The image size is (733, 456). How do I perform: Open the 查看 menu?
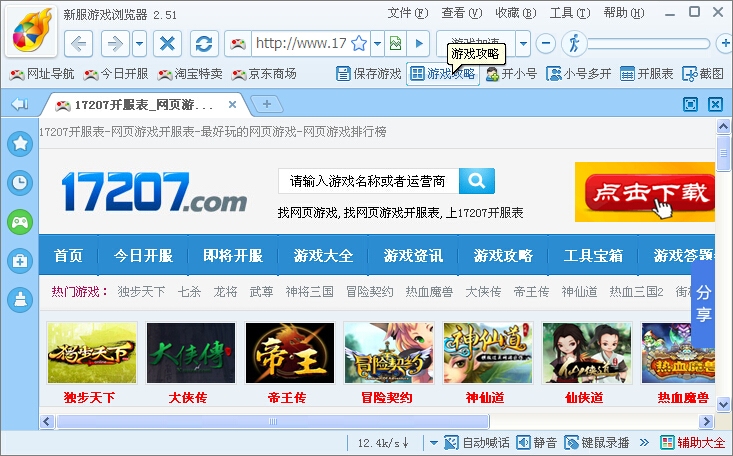pos(461,13)
